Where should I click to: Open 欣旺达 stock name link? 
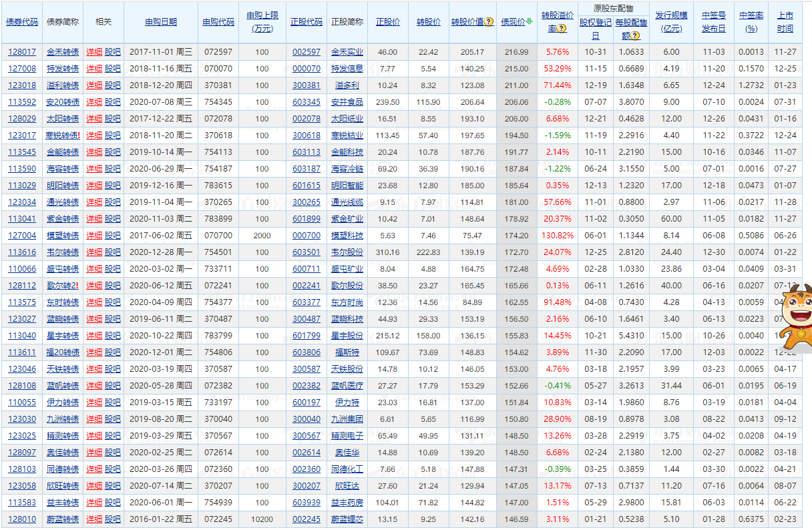coord(347,486)
